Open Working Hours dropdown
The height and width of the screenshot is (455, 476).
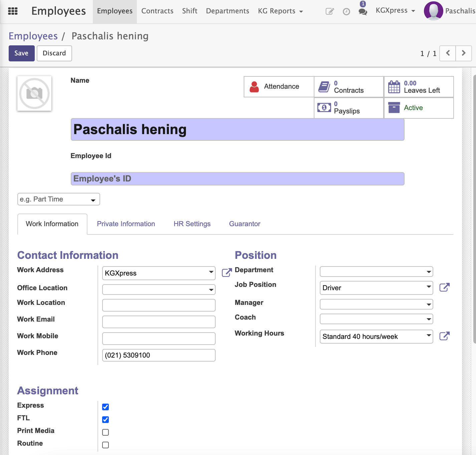click(x=376, y=337)
